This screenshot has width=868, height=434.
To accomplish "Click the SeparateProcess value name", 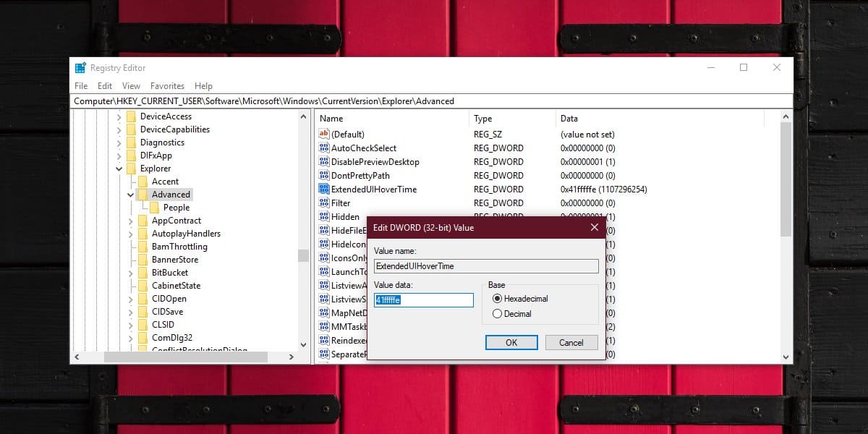I will point(348,354).
